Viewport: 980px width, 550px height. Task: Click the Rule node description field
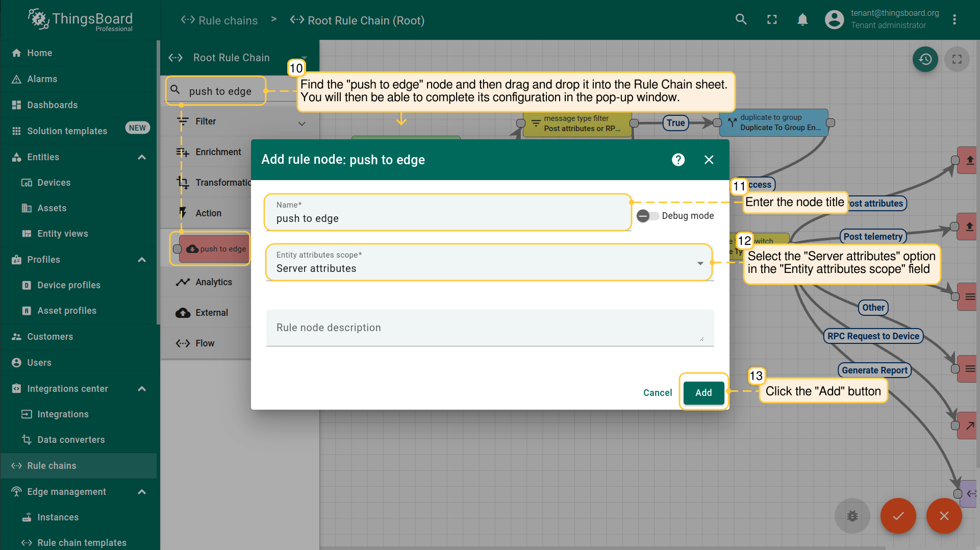click(x=489, y=328)
